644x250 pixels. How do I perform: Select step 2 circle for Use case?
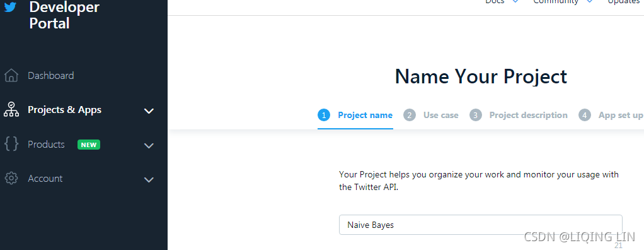410,116
